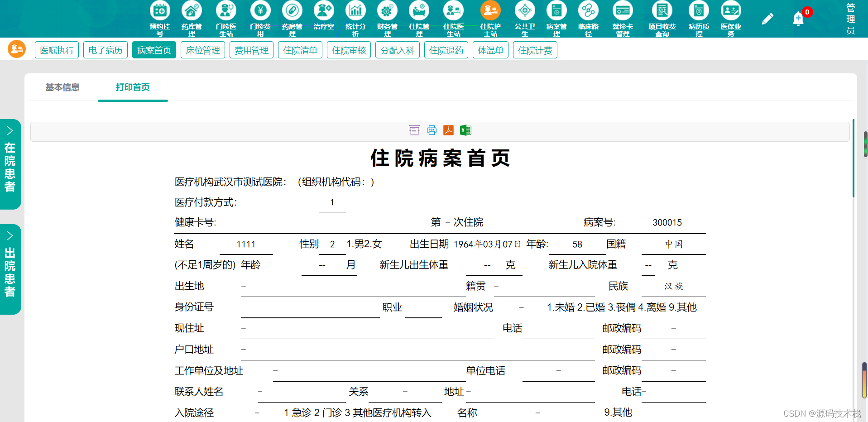The width and height of the screenshot is (868, 422).
Task: Expand the 出院患者 side panel
Action: 10,269
